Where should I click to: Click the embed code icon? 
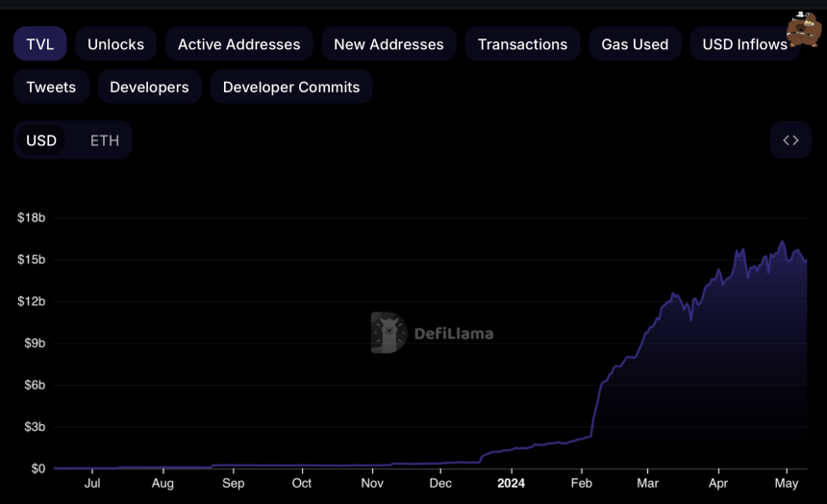click(x=790, y=140)
